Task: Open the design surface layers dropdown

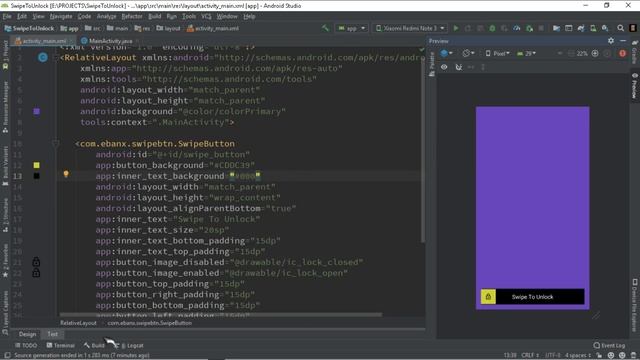Action: click(x=447, y=53)
